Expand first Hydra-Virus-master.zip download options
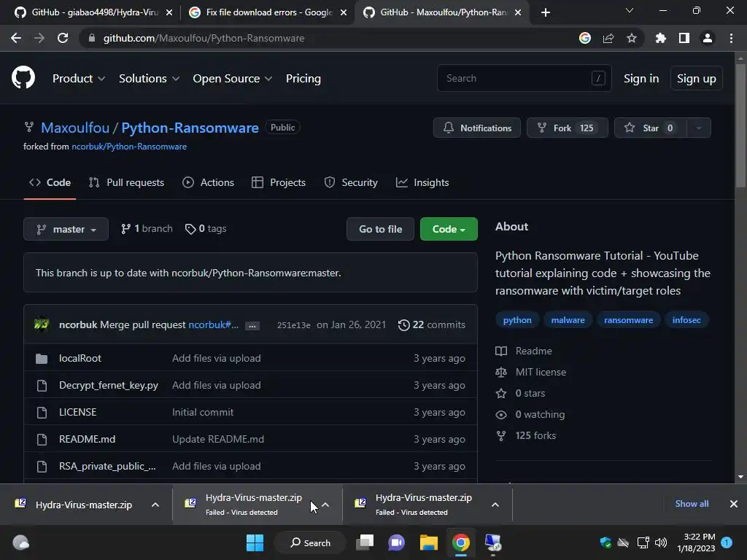The width and height of the screenshot is (747, 560). tap(155, 505)
